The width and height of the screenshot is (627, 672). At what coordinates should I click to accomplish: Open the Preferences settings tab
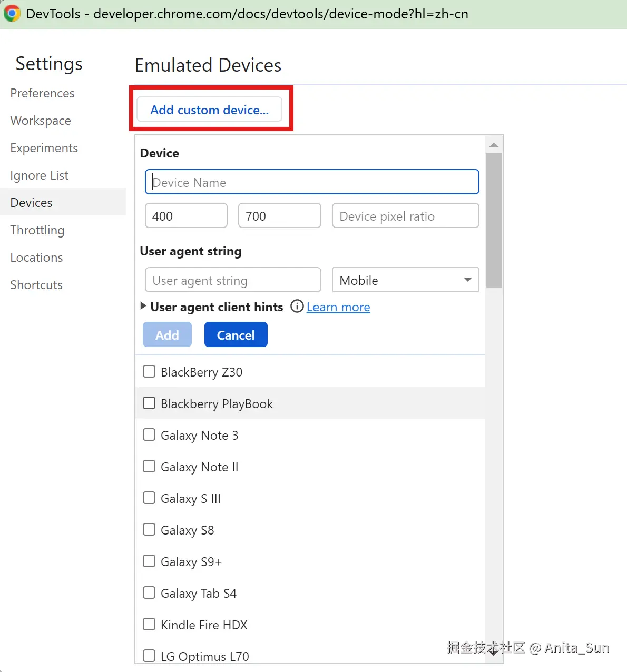pyautogui.click(x=42, y=93)
